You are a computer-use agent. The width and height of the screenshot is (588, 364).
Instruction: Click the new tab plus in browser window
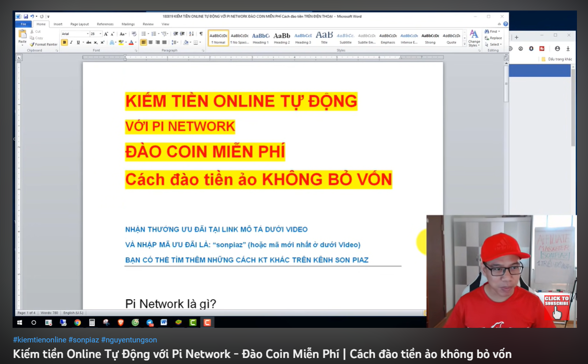516,38
